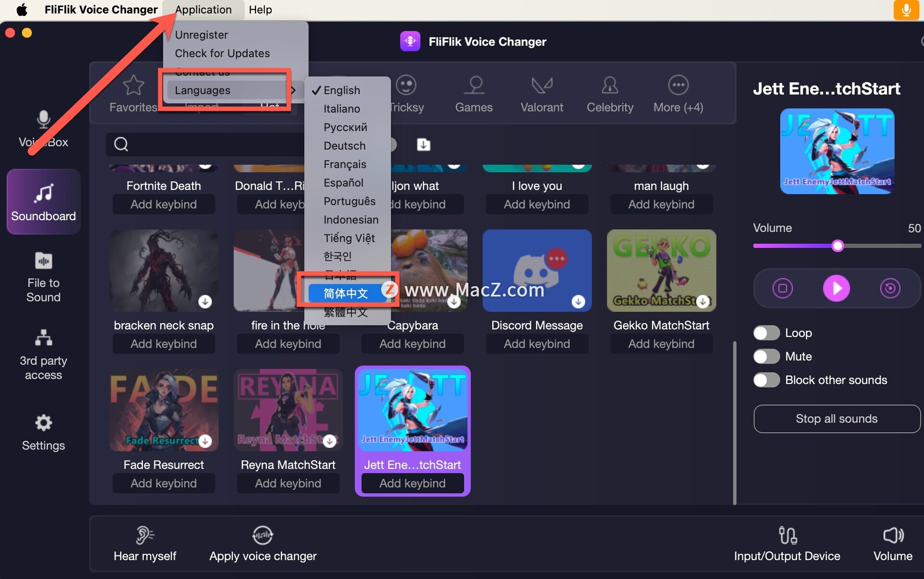Viewport: 924px width, 579px height.
Task: Open File to Sound section
Action: pos(43,277)
